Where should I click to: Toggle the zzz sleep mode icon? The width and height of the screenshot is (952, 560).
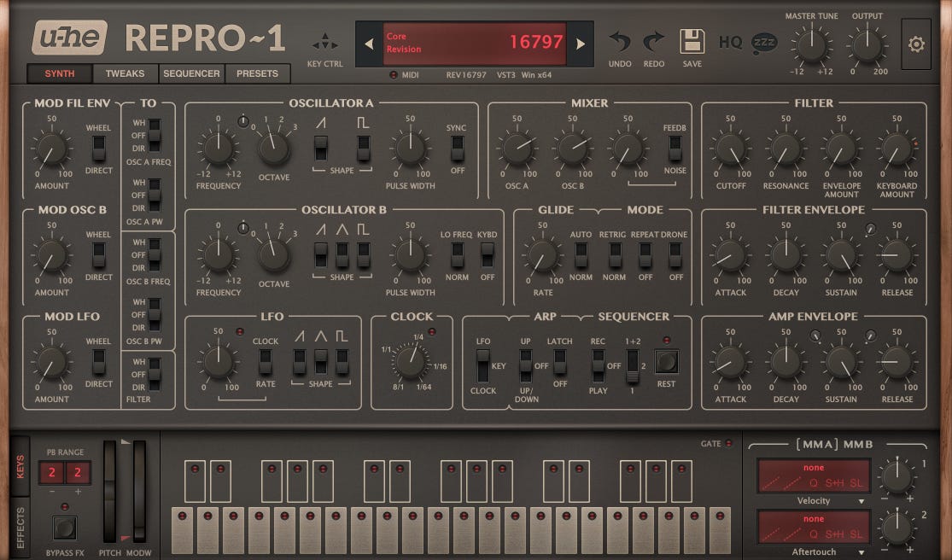[764, 42]
